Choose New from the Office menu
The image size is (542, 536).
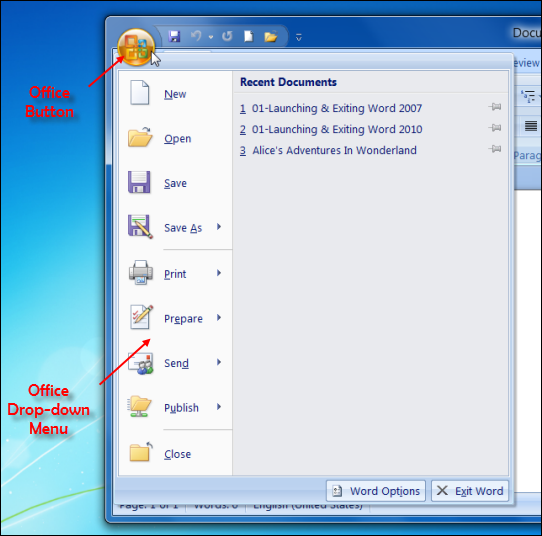click(x=175, y=94)
